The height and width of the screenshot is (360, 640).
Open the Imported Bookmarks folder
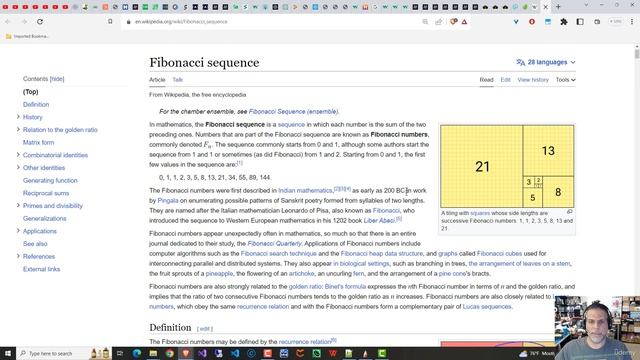click(x=27, y=36)
